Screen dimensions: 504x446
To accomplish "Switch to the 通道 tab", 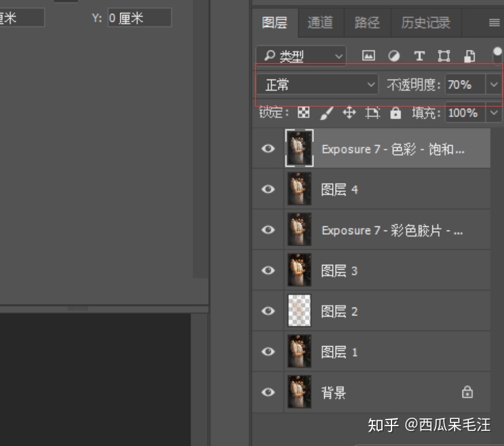I will pos(321,23).
